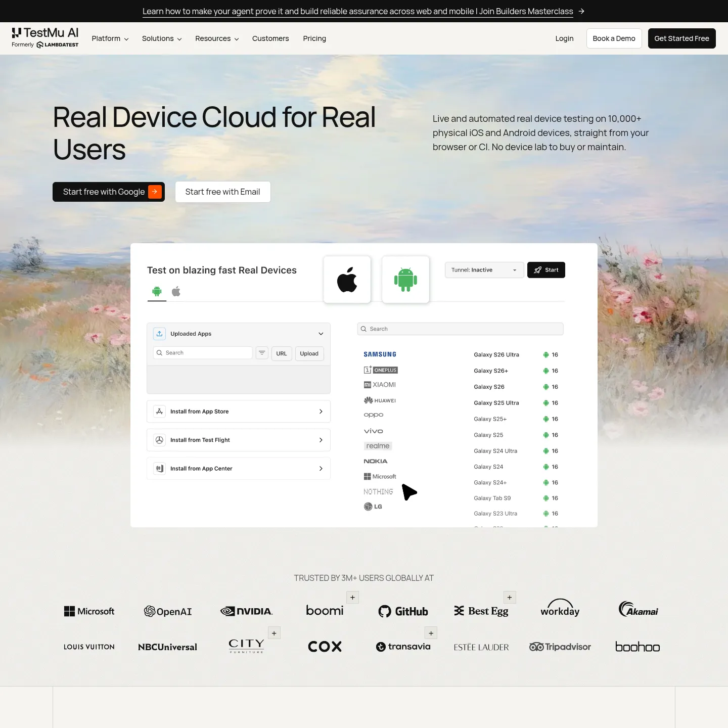Expand Install from App Center row

(x=239, y=469)
